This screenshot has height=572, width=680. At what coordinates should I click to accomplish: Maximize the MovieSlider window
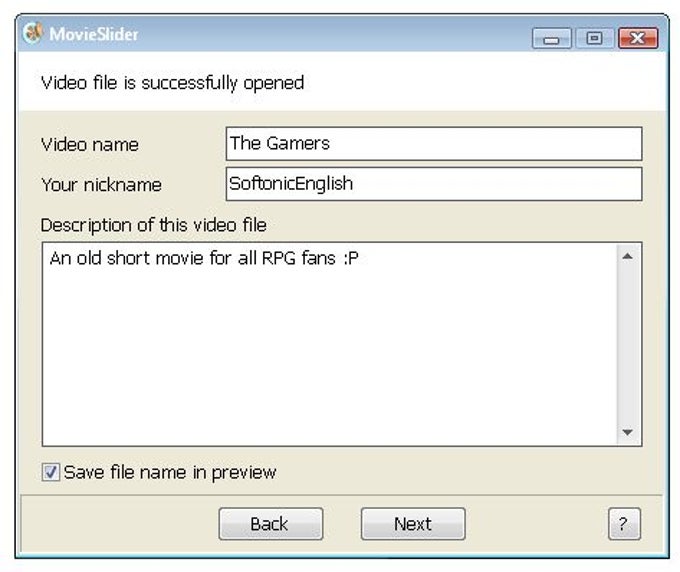click(594, 38)
